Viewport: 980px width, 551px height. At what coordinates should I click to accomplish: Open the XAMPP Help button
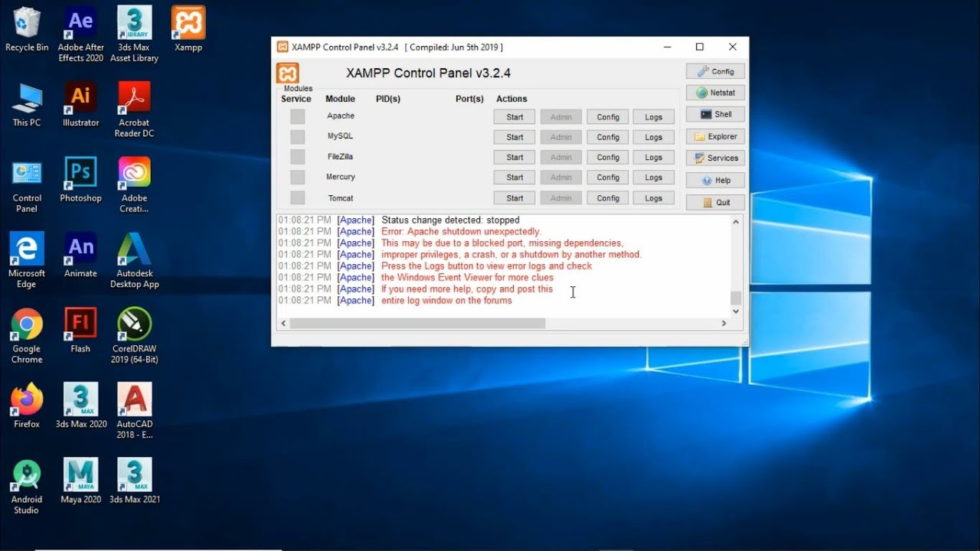[x=715, y=181]
